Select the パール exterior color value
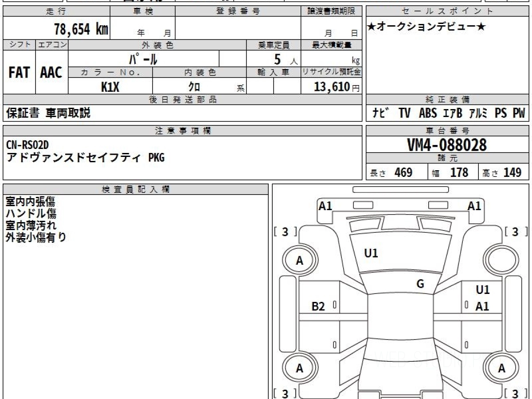Image resolution: width=532 pixels, height=399 pixels. pyautogui.click(x=143, y=59)
